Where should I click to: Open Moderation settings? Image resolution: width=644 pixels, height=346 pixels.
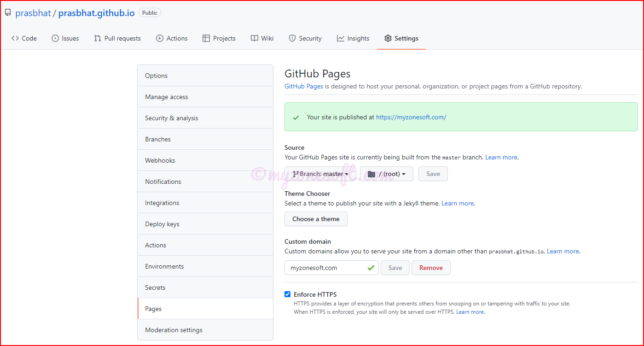tap(205, 330)
